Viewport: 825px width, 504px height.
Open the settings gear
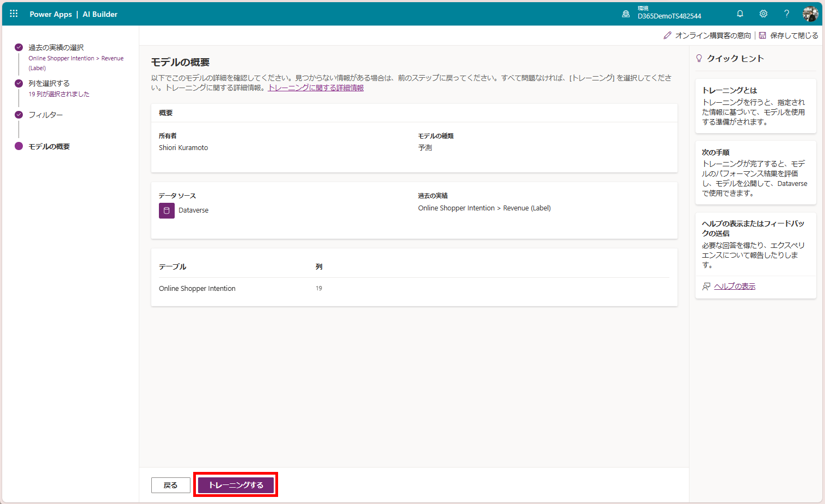tap(764, 14)
